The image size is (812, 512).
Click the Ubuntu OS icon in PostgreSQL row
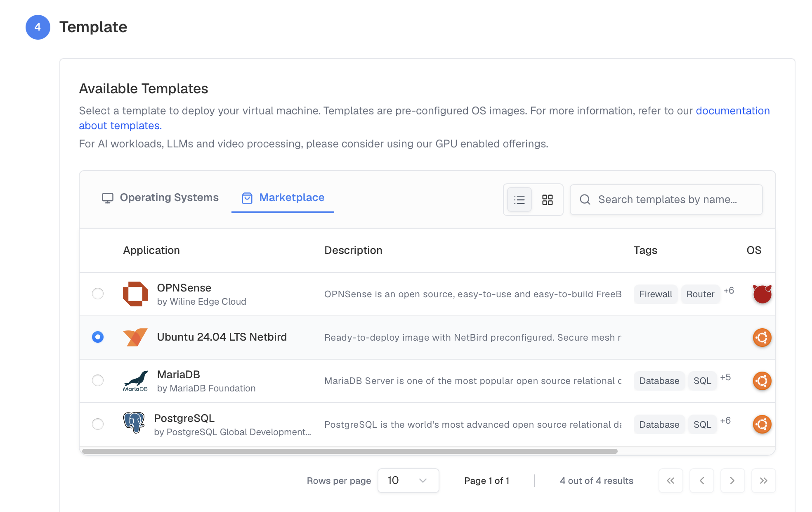click(x=762, y=424)
